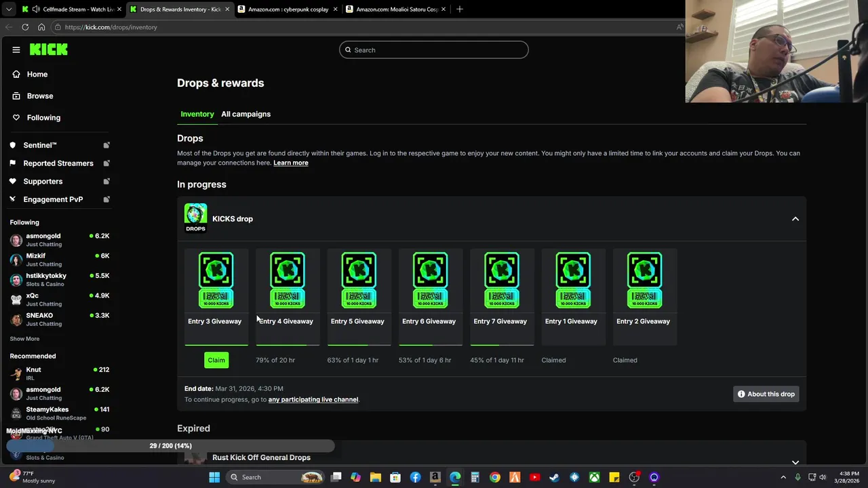Screen dimensions: 868x488
Task: Expand Rust Kick Off General Drops
Action: click(795, 462)
